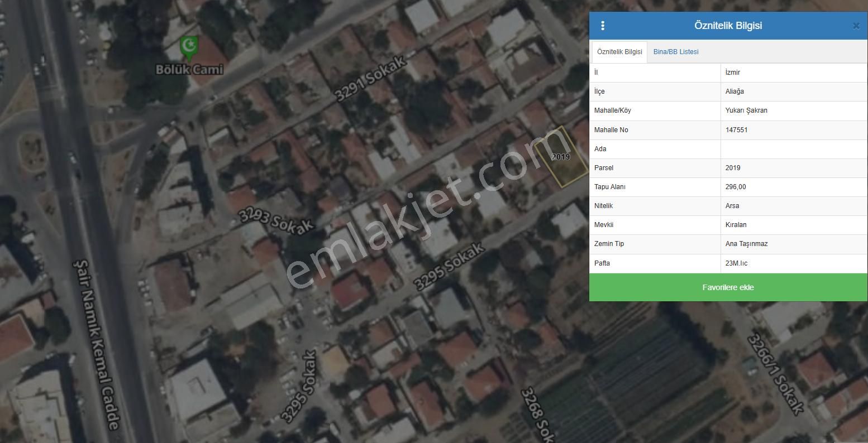Image resolution: width=868 pixels, height=443 pixels.
Task: Select the outlined parcel 2019 on the map
Action: point(562,157)
